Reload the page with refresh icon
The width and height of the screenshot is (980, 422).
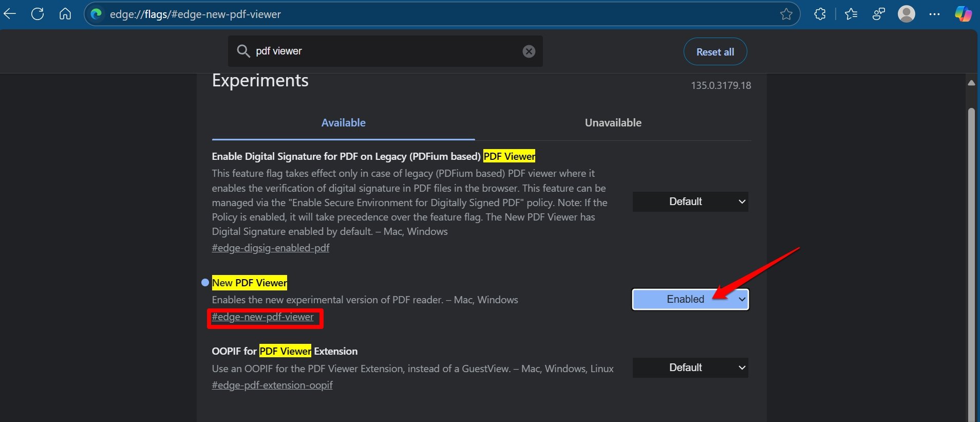(37, 14)
